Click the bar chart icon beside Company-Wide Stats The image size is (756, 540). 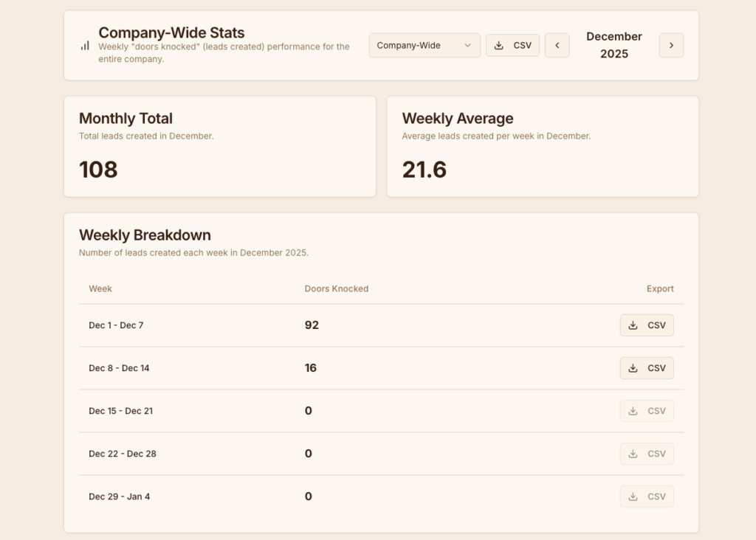[x=85, y=46]
